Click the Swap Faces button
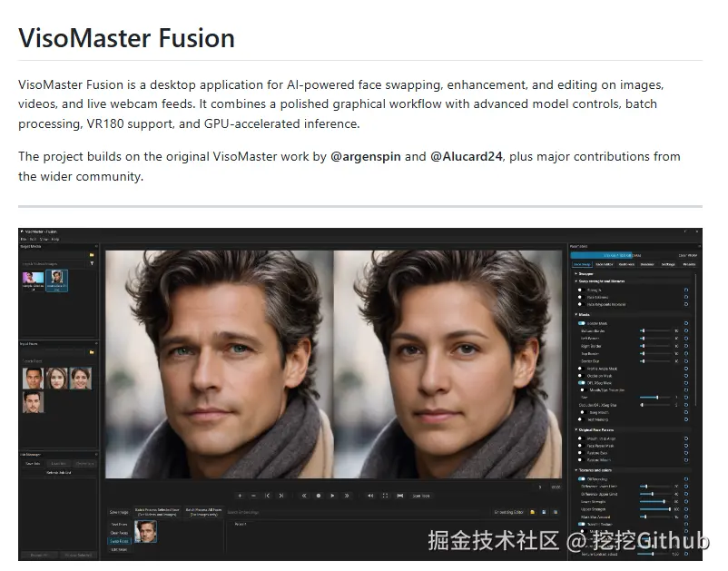Screen dimensions: 728x571 point(119,541)
